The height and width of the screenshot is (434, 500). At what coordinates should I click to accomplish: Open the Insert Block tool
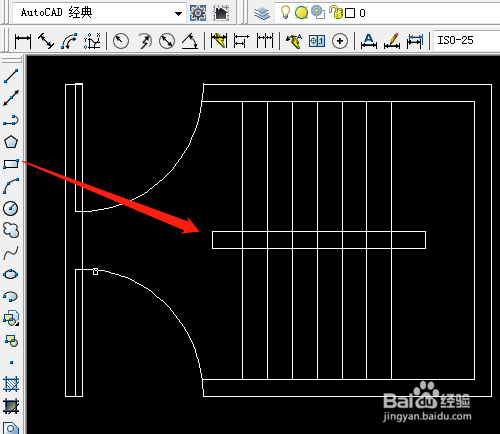11,318
